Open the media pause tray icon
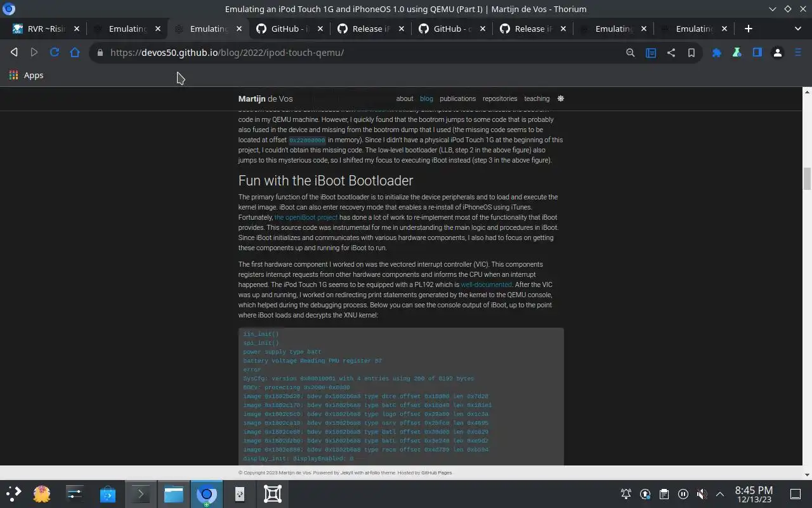Image resolution: width=812 pixels, height=508 pixels. coord(683,494)
